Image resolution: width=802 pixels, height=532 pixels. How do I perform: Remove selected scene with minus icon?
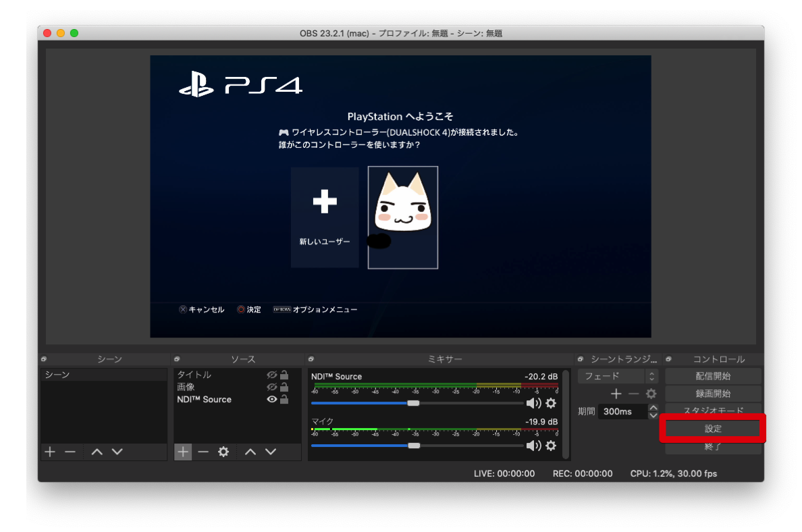pos(70,452)
